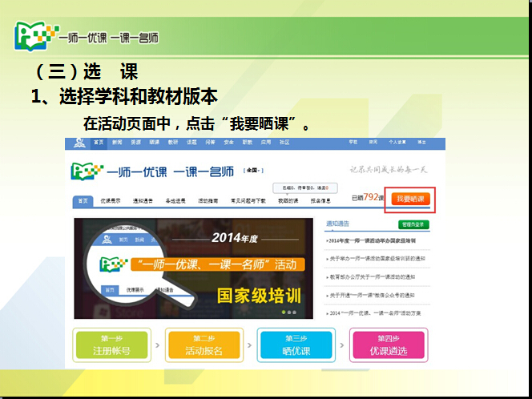
Task: Select the third carousel dot on banner
Action: 295,312
